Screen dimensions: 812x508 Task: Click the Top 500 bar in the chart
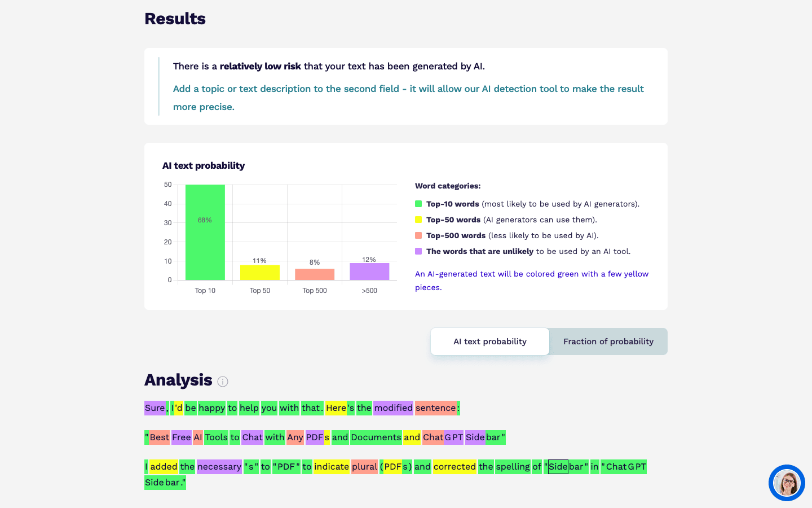(x=315, y=274)
